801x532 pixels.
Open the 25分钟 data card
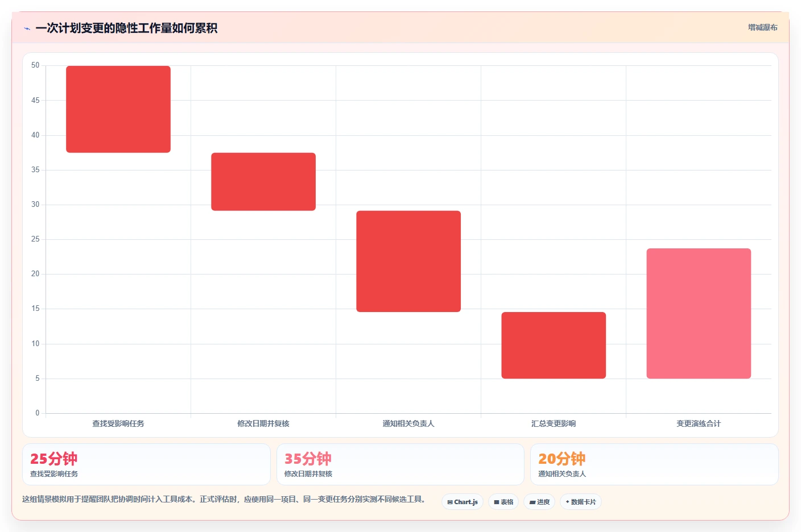pos(146,464)
